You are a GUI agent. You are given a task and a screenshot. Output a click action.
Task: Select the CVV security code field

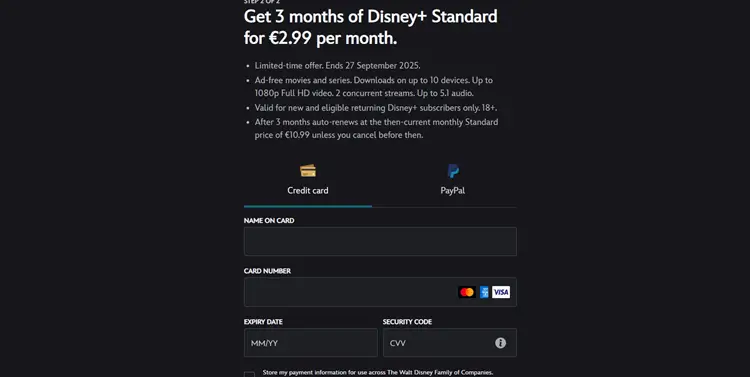click(450, 343)
